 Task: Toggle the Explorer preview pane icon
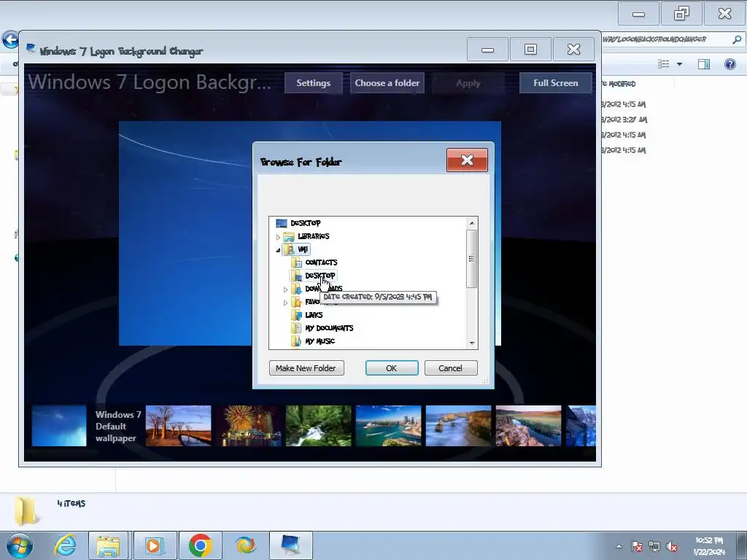704,64
